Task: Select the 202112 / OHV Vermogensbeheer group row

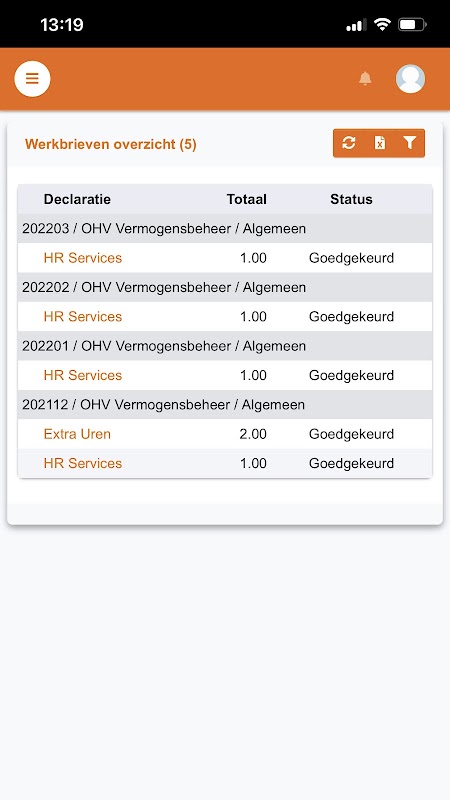Action: point(225,405)
